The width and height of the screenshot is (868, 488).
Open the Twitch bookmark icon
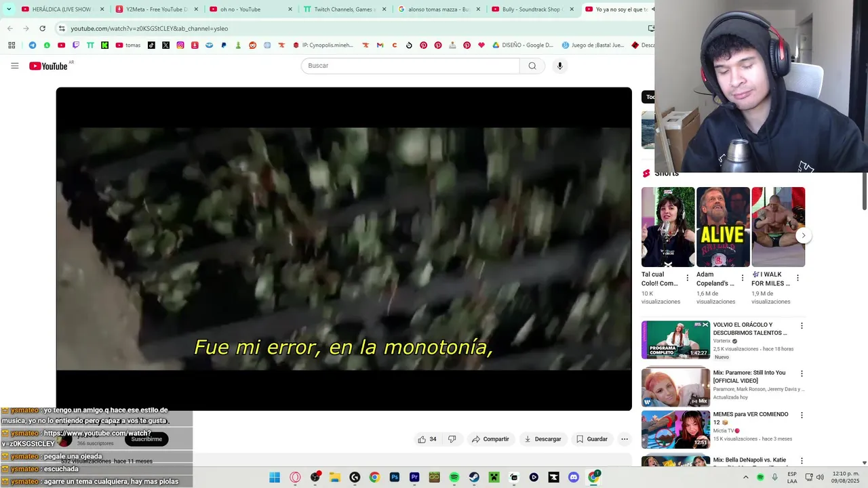[76, 45]
